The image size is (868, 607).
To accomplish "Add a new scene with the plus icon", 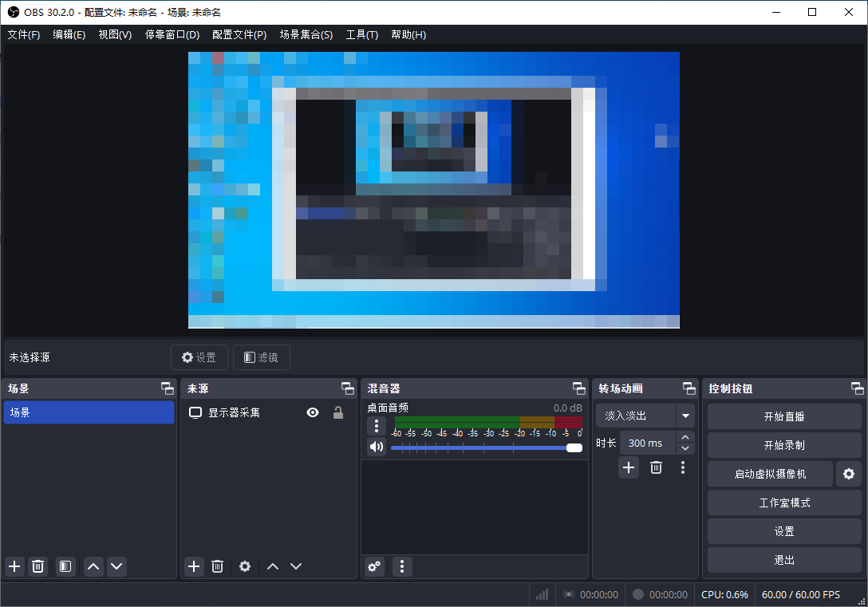I will [x=14, y=566].
